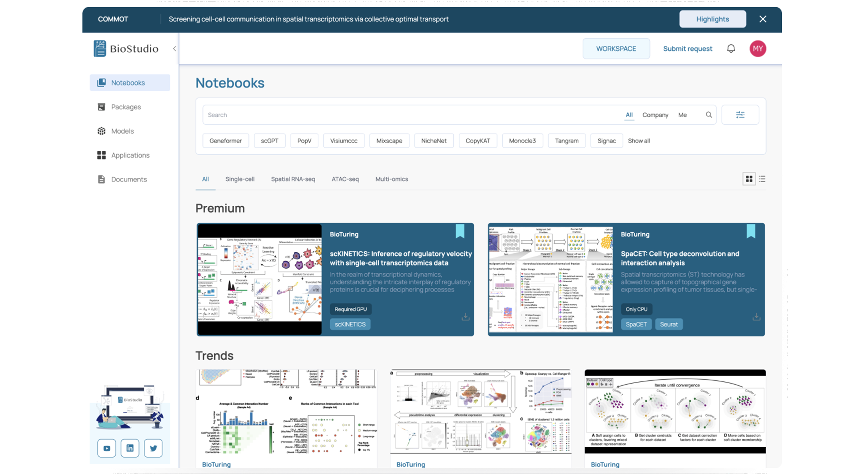Open the YouTube social icon
This screenshot has width=868, height=474.
point(106,448)
